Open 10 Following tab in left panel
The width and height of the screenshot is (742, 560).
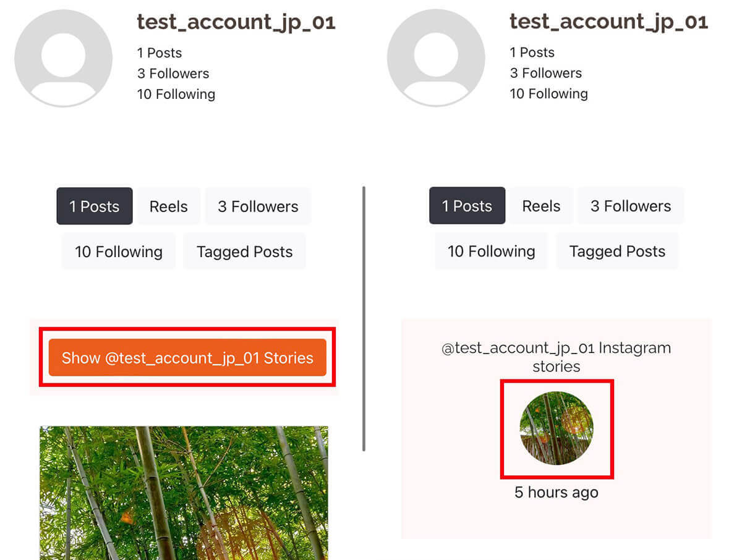[x=119, y=251]
